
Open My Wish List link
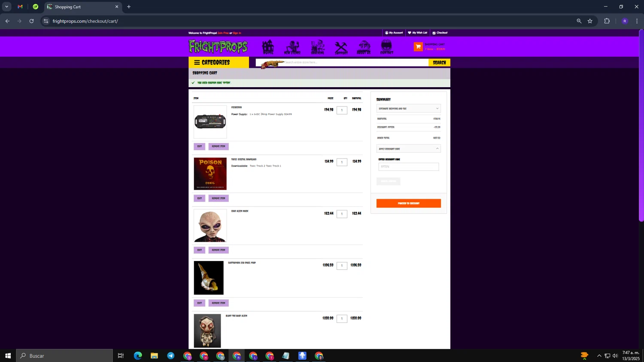point(417,33)
